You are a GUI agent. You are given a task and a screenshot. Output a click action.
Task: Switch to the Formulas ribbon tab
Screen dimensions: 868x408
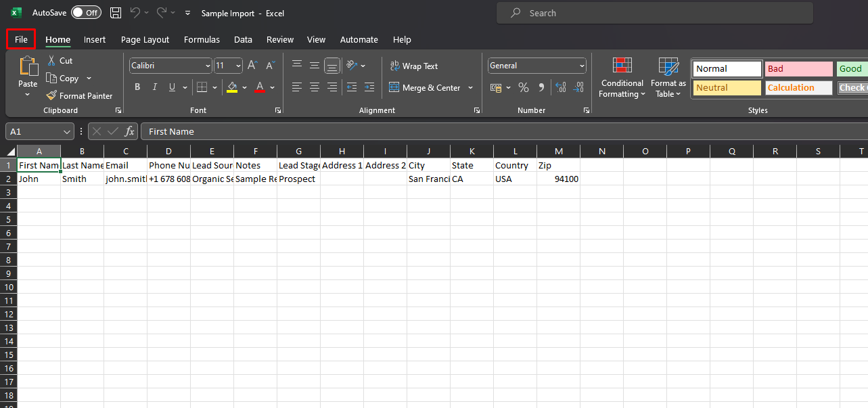pyautogui.click(x=202, y=40)
